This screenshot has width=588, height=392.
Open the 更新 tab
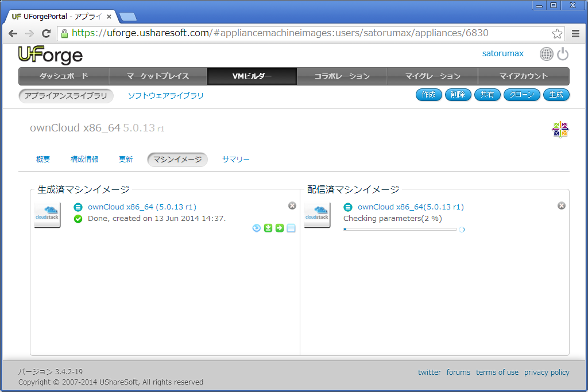point(126,160)
